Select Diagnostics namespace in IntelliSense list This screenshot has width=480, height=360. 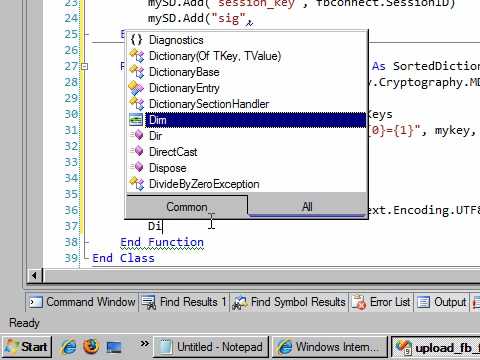click(246, 40)
